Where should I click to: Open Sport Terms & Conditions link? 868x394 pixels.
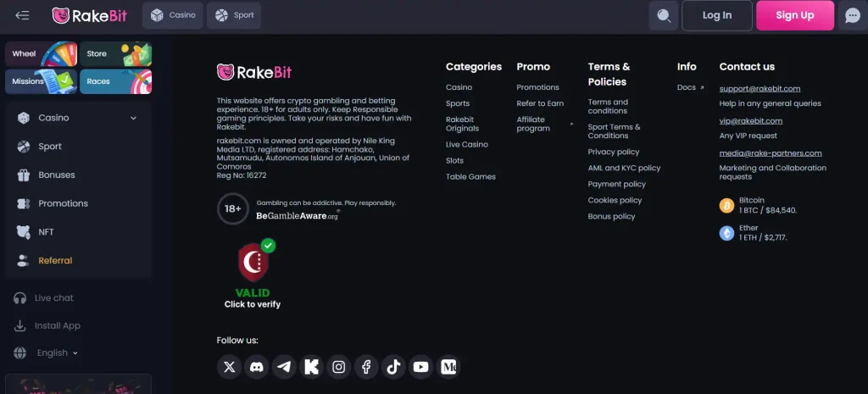point(615,131)
